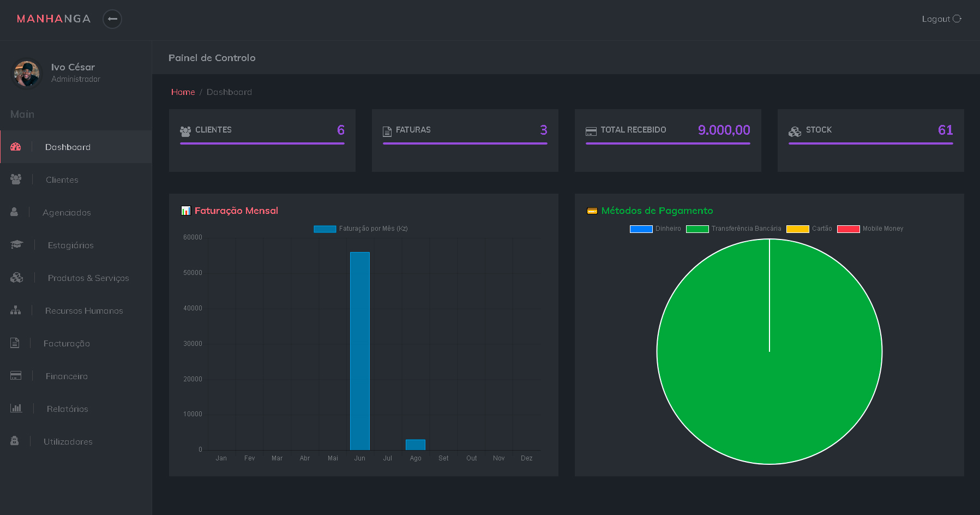
Task: Open the Agenciados menu item
Action: [67, 212]
